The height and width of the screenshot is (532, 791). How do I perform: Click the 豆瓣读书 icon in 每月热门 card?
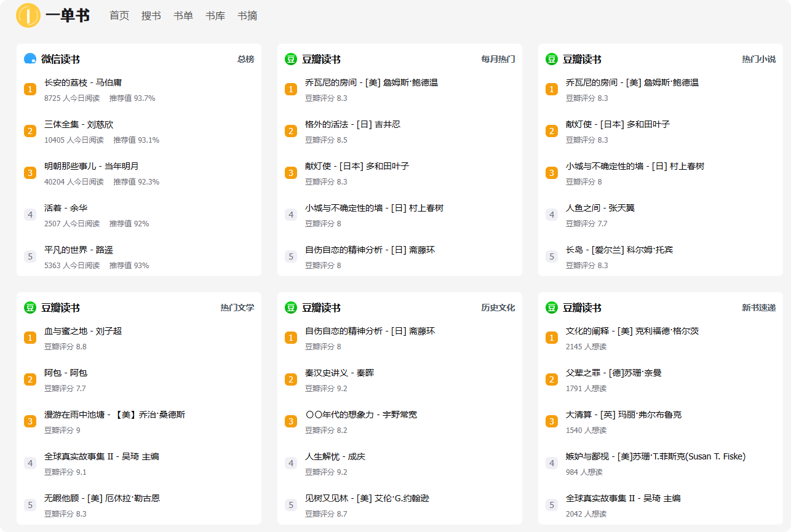click(291, 59)
